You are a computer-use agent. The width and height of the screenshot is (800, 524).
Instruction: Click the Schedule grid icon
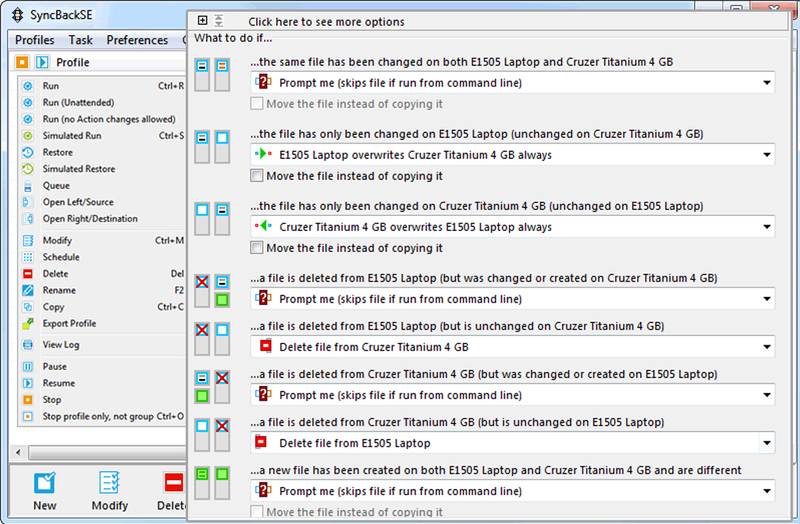pyautogui.click(x=28, y=257)
